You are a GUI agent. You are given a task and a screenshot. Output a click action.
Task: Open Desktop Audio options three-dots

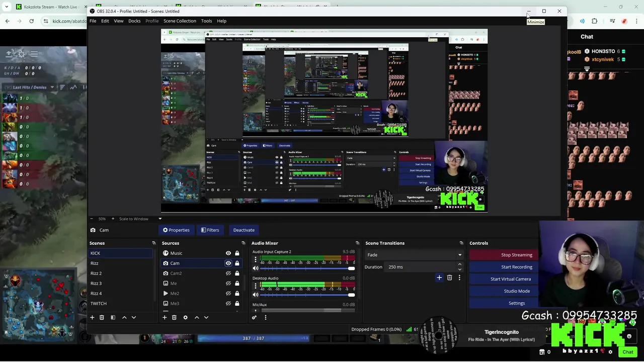pos(255,287)
